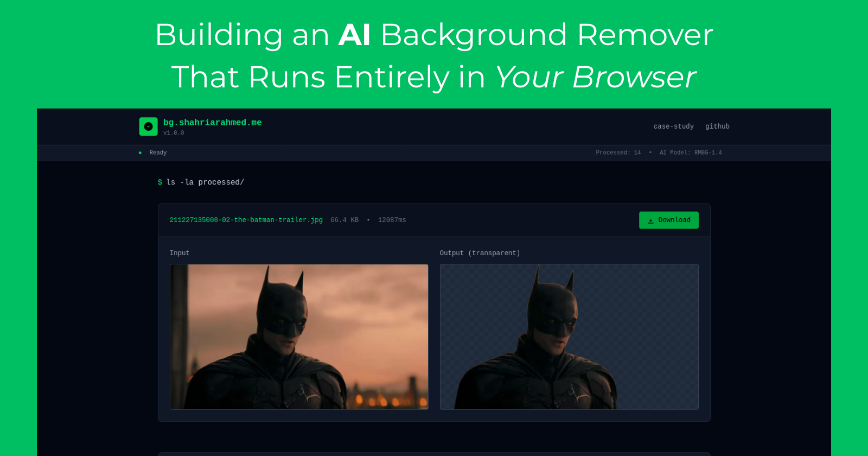This screenshot has height=456, width=868.
Task: Click the batman-trailer.jpg file name
Action: point(246,220)
